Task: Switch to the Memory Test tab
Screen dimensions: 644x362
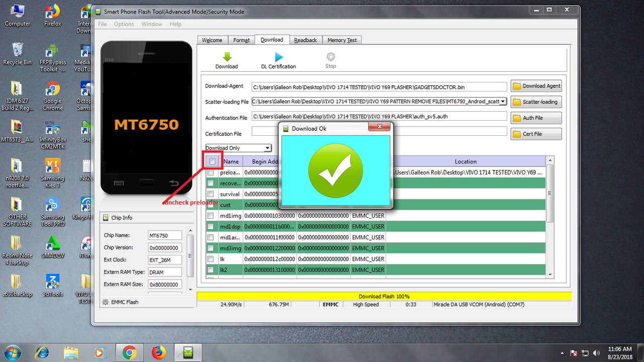Action: tap(342, 40)
